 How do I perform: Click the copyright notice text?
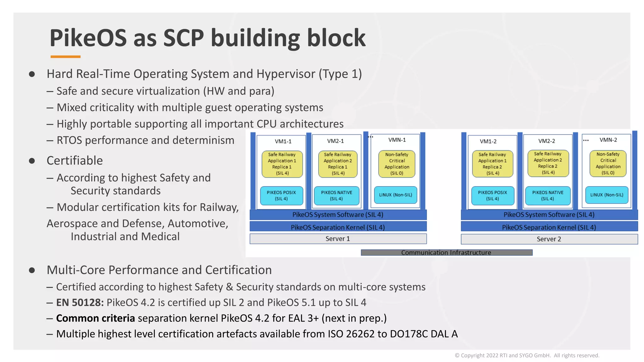[x=527, y=355]
